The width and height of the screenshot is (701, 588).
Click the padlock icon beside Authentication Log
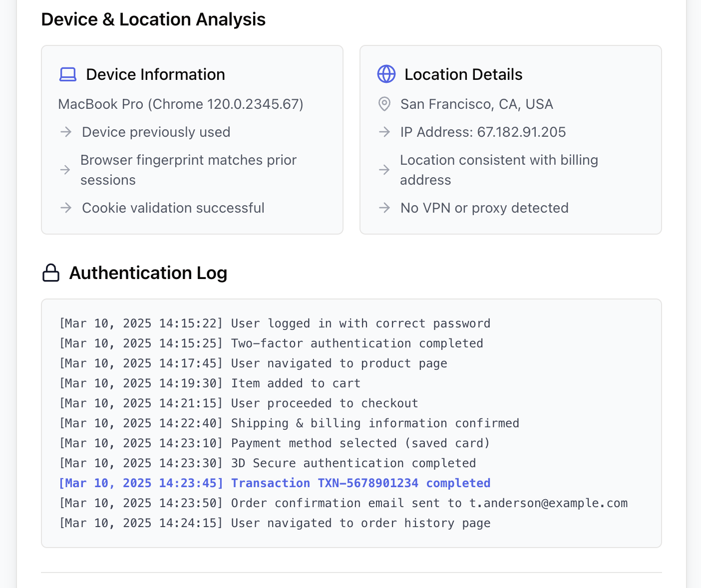point(51,273)
